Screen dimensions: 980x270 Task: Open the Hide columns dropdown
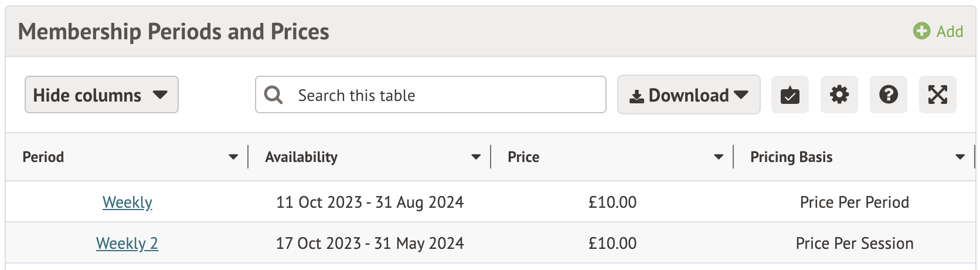pos(101,95)
